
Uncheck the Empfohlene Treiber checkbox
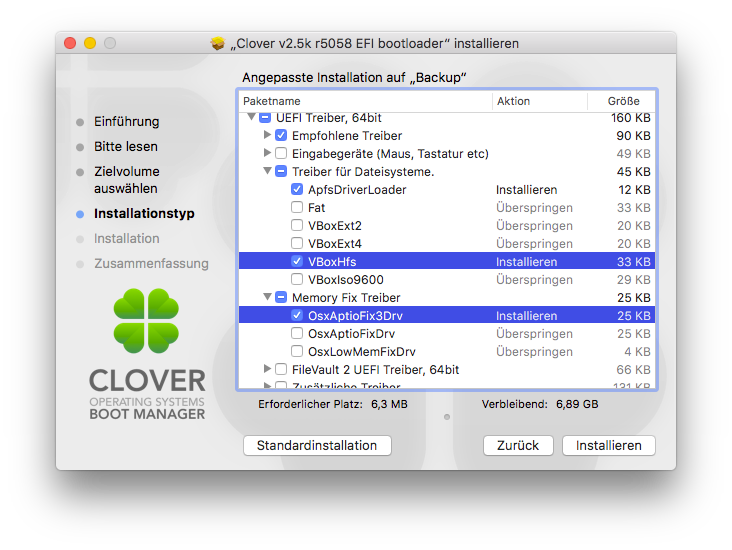(x=281, y=136)
